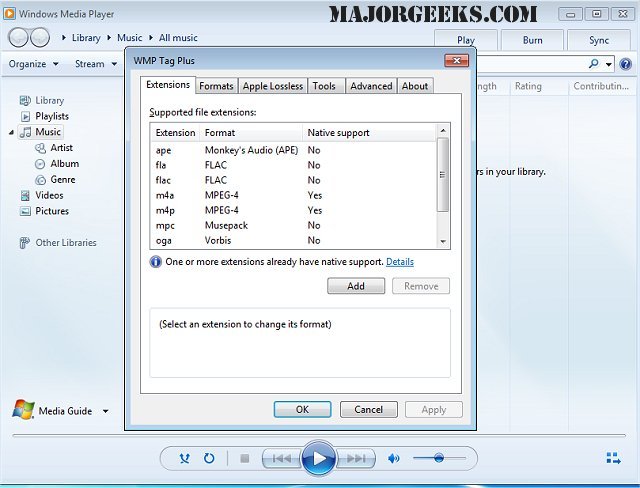
Task: Select Artist under Music
Action: pyautogui.click(x=54, y=148)
